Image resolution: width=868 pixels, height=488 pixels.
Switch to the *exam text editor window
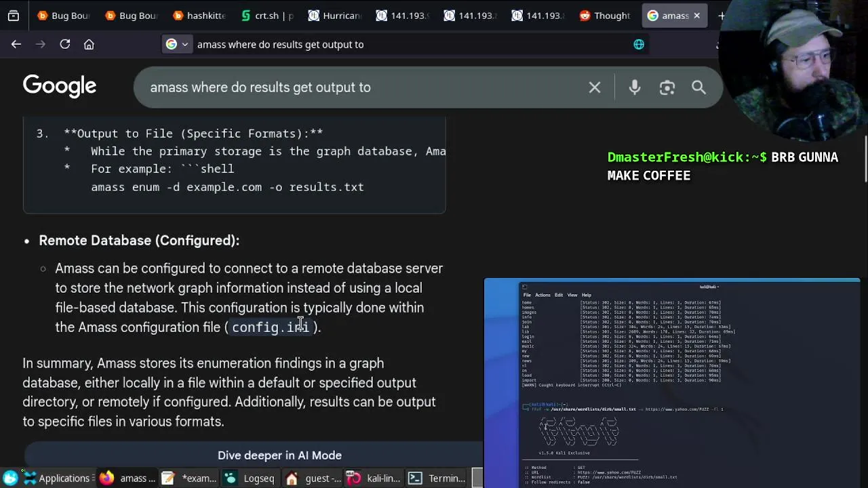[190, 479]
